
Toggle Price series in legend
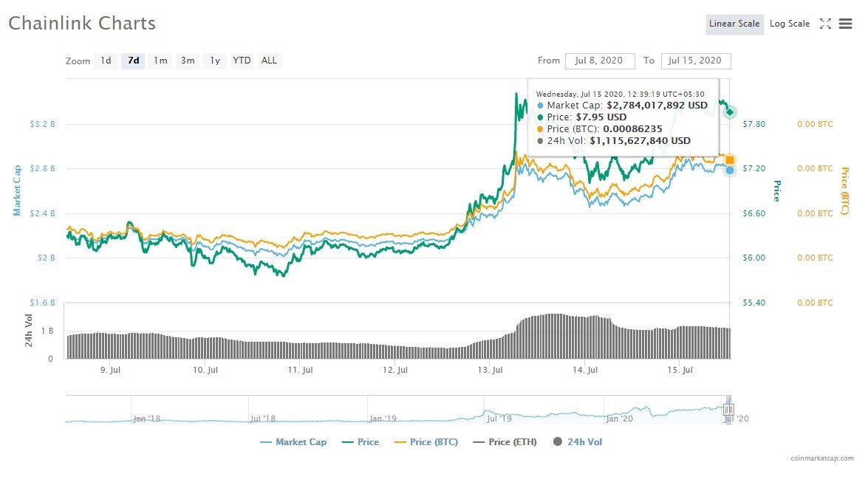[x=361, y=441]
